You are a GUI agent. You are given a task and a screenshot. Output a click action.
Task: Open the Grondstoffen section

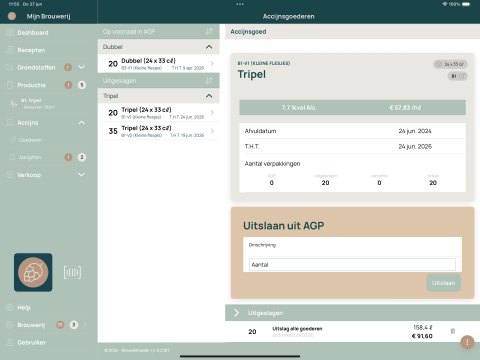[x=36, y=67]
